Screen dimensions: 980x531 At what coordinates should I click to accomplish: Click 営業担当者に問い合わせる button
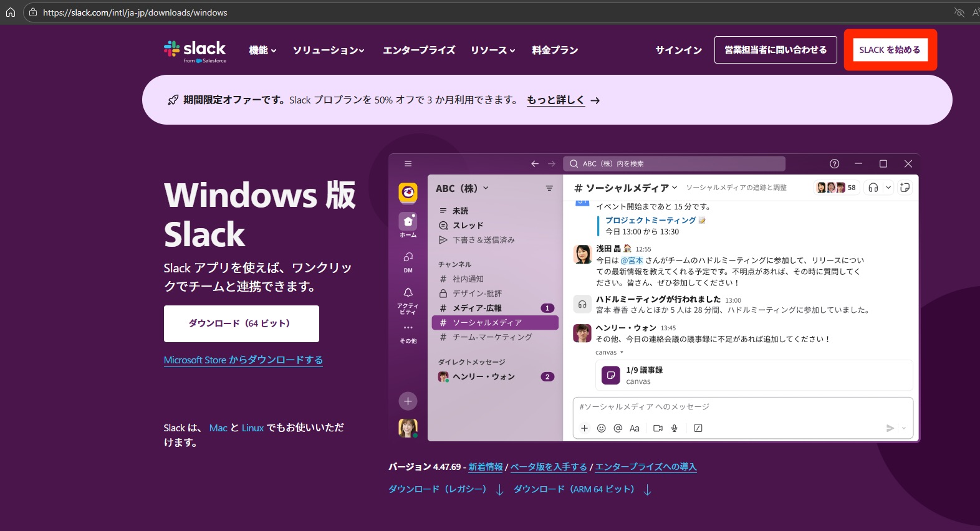(x=776, y=50)
